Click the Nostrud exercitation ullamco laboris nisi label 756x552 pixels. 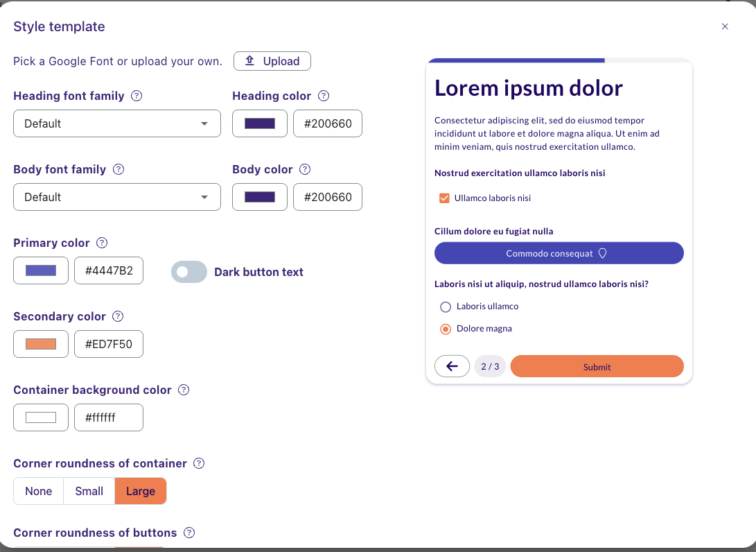pos(520,173)
